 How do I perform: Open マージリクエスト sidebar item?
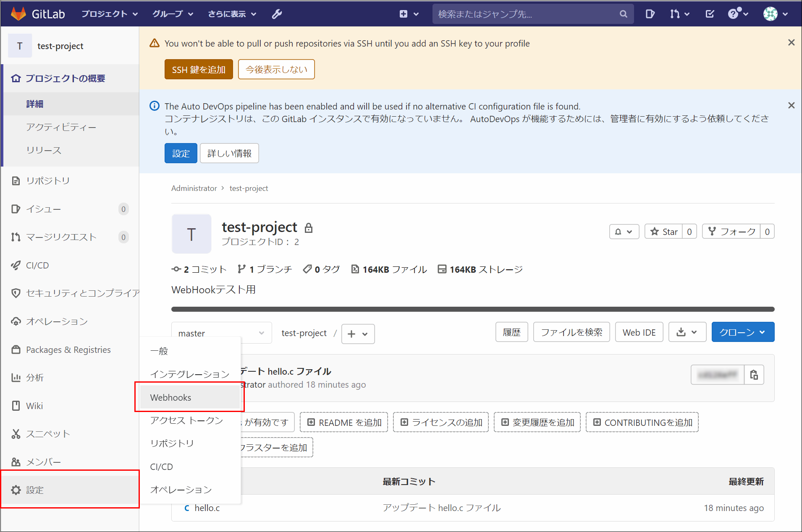click(70, 237)
